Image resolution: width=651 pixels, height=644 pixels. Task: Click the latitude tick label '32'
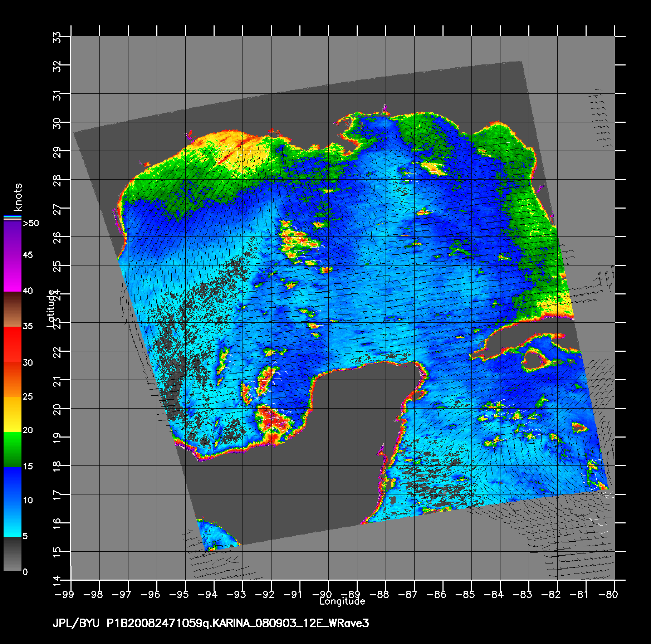click(x=57, y=65)
